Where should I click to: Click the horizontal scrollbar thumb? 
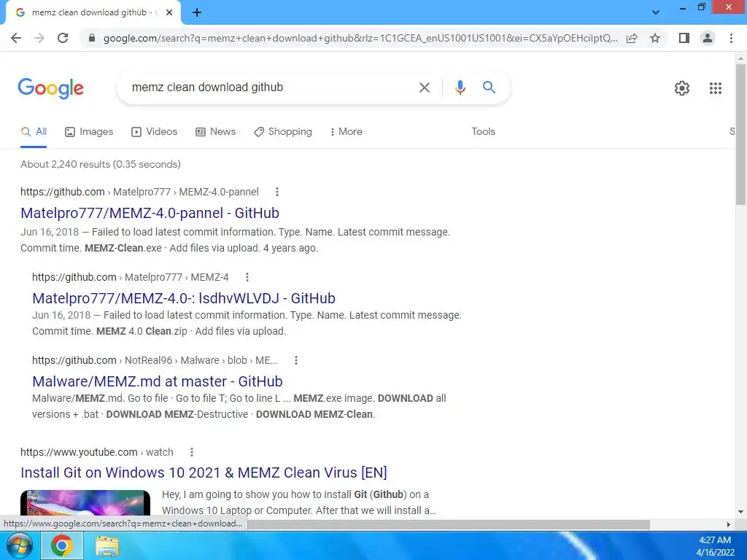coord(449,524)
